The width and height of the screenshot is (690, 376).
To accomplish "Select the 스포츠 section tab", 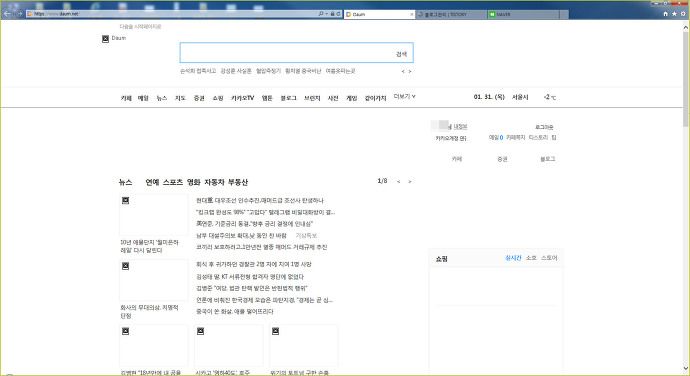I will tap(173, 182).
